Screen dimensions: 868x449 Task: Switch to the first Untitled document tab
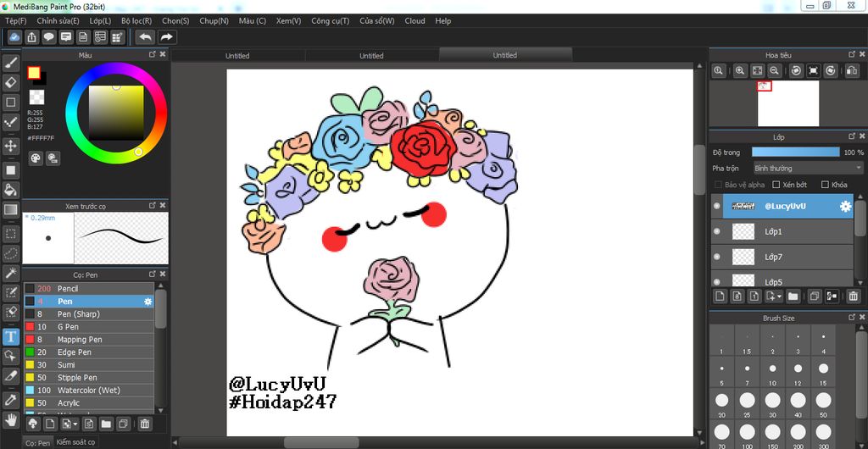pos(237,55)
